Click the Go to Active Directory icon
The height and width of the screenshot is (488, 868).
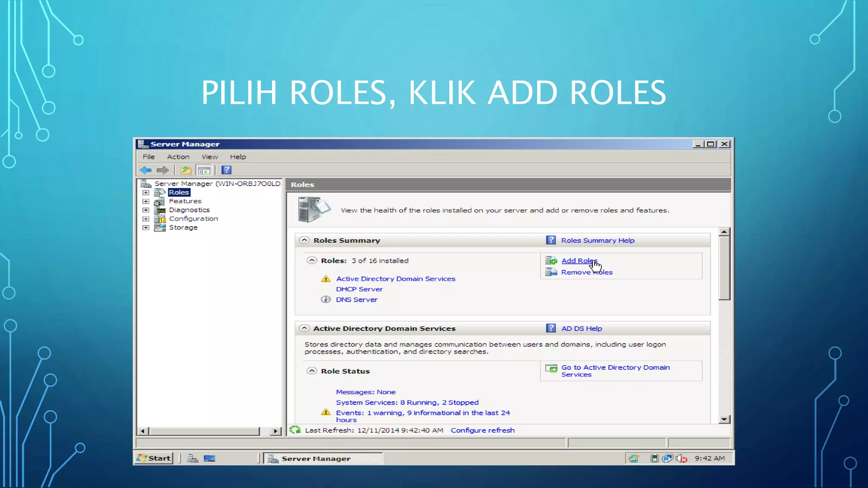(x=551, y=369)
